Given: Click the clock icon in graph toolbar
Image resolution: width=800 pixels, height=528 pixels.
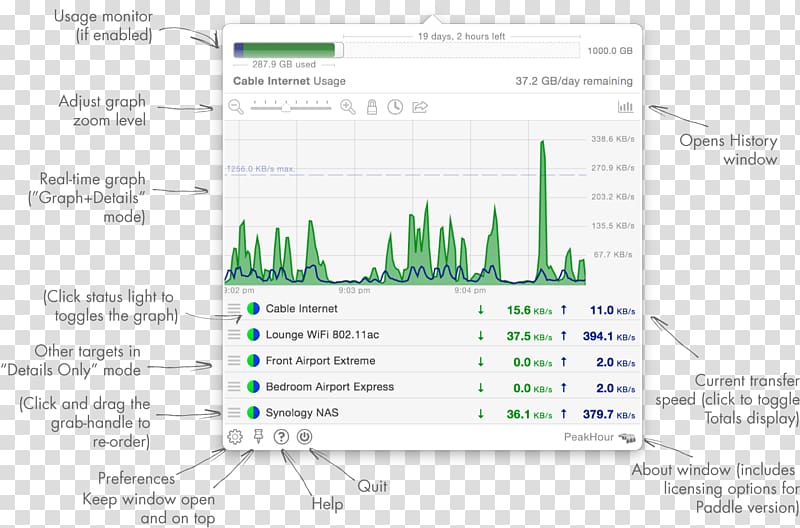Looking at the screenshot, I should (395, 106).
